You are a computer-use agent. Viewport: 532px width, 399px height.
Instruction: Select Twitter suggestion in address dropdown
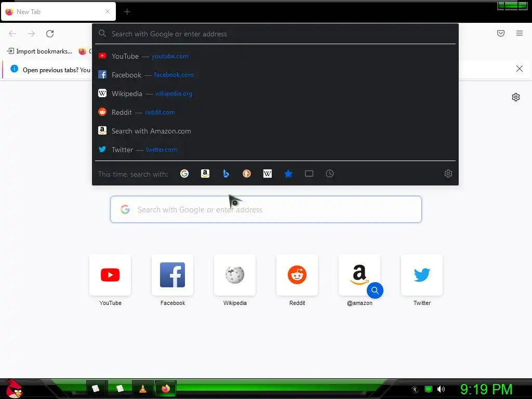click(x=275, y=149)
